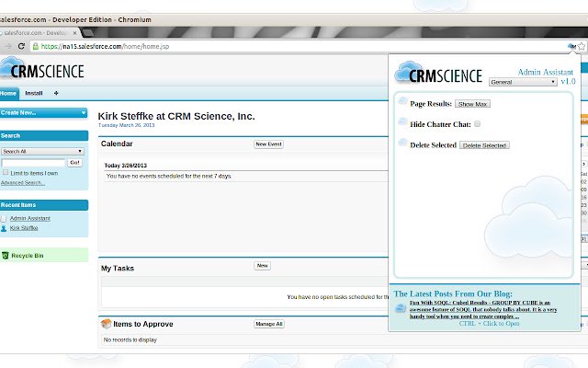588x368 pixels.
Task: Click New button in My Tasks
Action: [262, 266]
